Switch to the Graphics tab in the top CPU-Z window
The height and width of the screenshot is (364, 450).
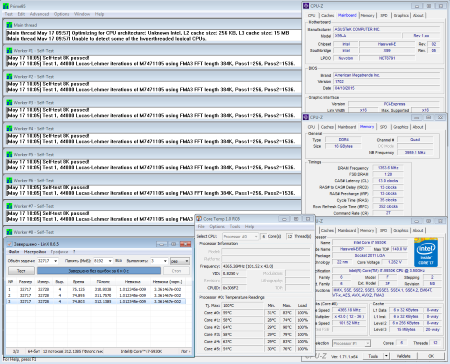pos(401,15)
